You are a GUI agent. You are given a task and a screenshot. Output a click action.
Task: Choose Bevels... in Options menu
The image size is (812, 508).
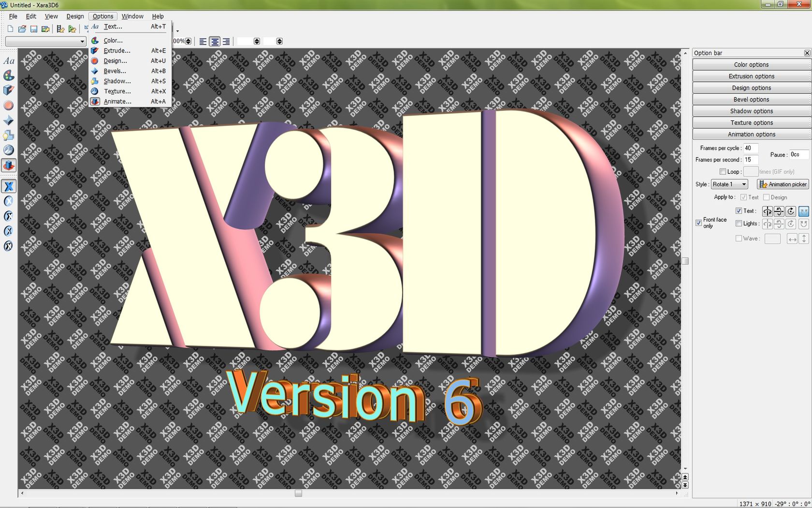click(x=130, y=71)
